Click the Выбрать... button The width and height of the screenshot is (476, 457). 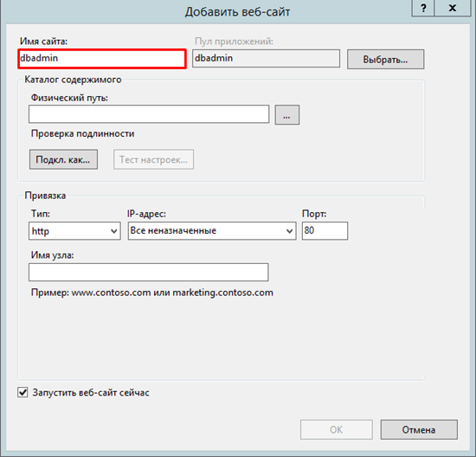tap(385, 59)
